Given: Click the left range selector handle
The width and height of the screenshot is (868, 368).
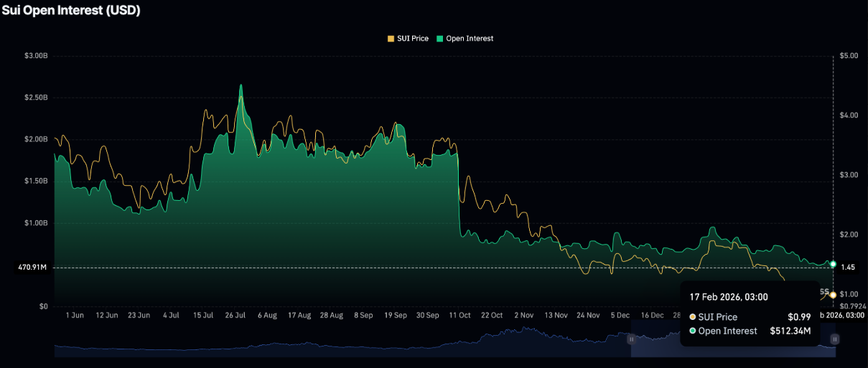Looking at the screenshot, I should (632, 339).
